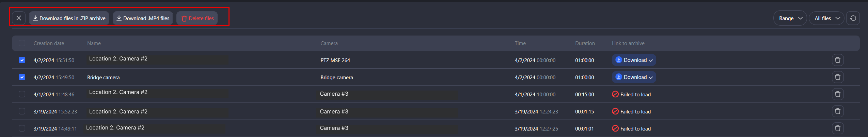Click trash icon for Bridge camera row
This screenshot has width=868, height=137.
[838, 77]
